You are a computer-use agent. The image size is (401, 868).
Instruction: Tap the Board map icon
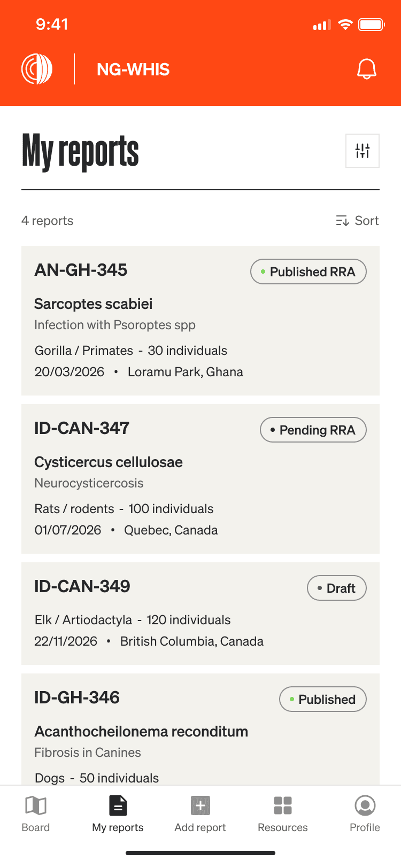[36, 805]
